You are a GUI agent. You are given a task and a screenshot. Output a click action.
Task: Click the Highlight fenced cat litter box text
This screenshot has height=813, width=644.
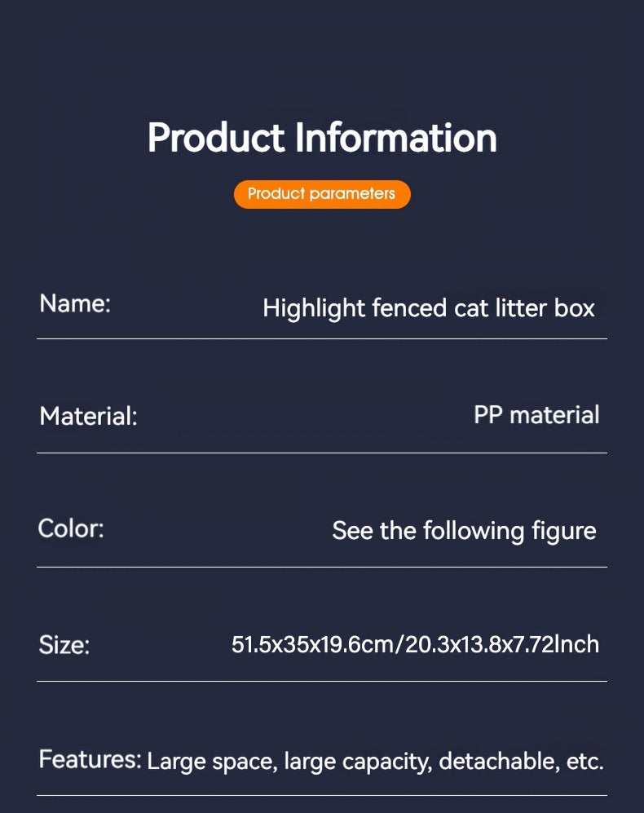[x=429, y=308]
